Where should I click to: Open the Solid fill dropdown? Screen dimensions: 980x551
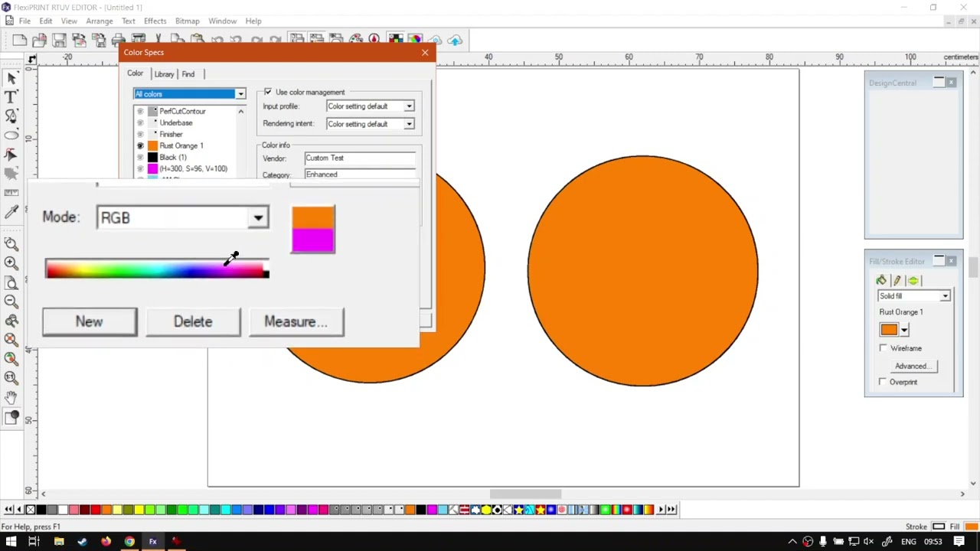(x=914, y=296)
